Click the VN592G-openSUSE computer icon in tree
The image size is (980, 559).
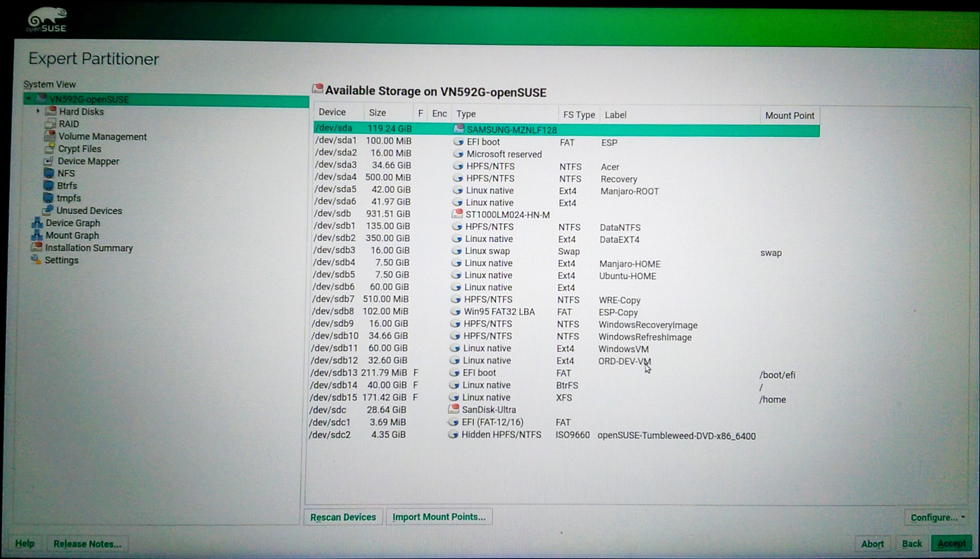coord(41,98)
